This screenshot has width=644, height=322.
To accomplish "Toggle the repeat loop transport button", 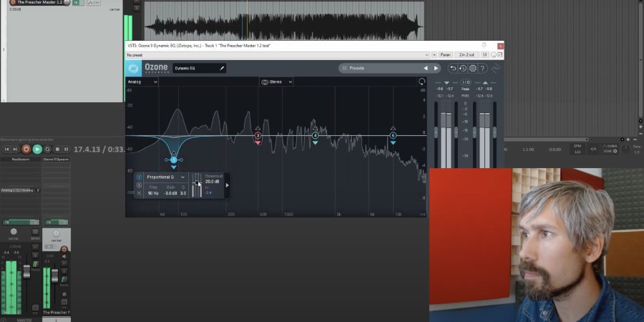I will click(47, 149).
